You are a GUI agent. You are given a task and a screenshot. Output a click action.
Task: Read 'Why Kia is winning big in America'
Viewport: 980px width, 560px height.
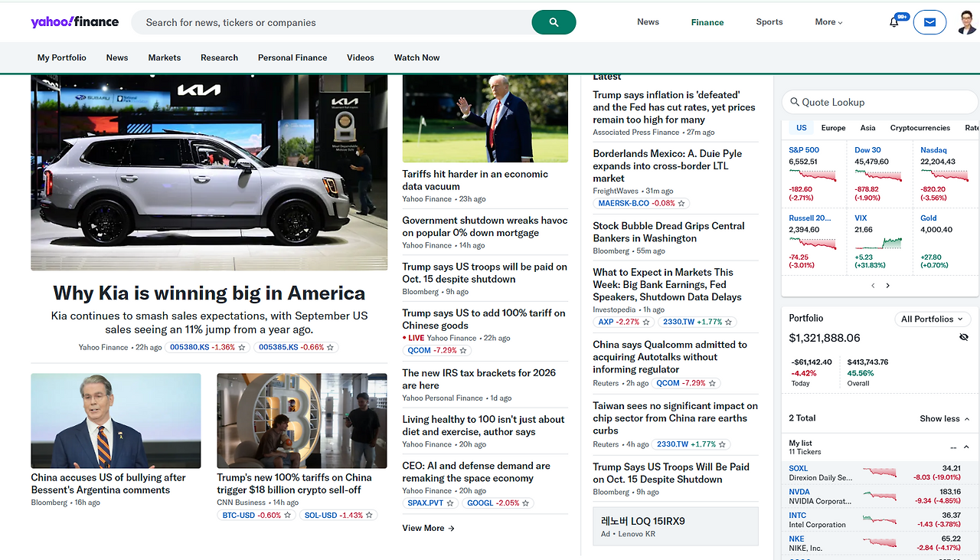pos(209,293)
